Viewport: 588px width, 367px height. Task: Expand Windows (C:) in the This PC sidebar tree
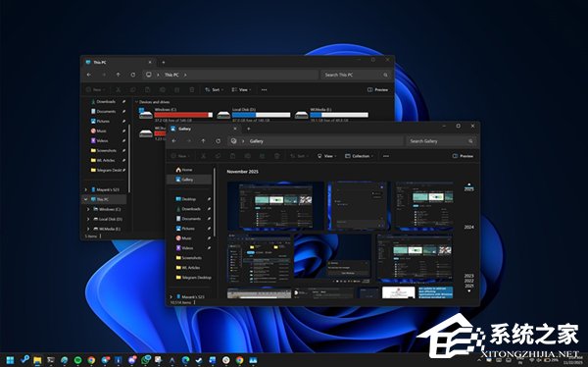click(x=88, y=209)
